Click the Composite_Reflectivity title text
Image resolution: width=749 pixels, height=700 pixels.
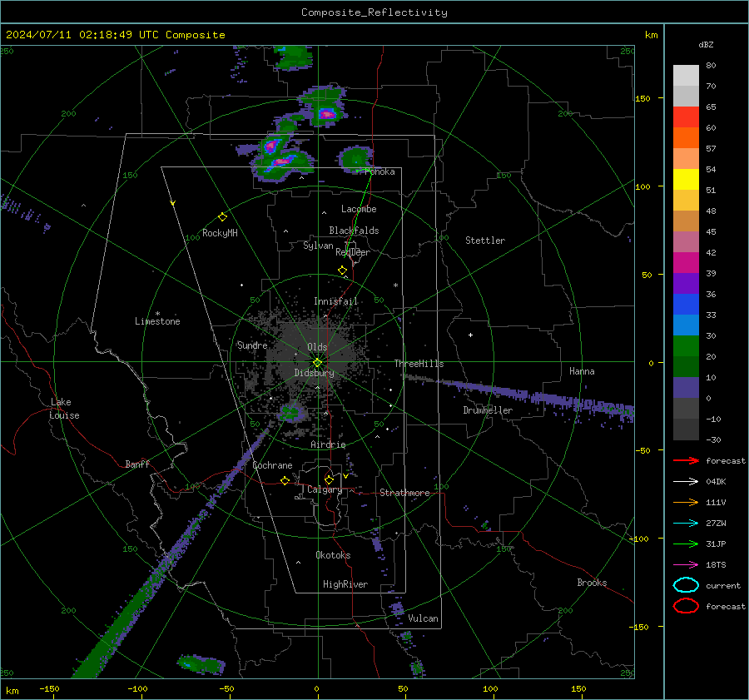pos(374,12)
